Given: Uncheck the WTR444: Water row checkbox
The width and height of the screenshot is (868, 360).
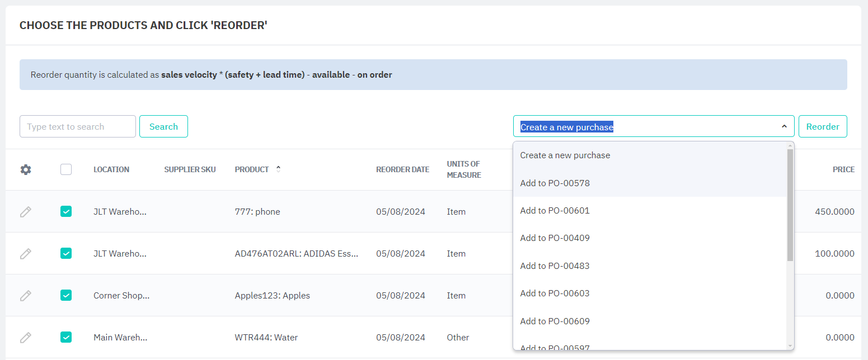Looking at the screenshot, I should [66, 337].
